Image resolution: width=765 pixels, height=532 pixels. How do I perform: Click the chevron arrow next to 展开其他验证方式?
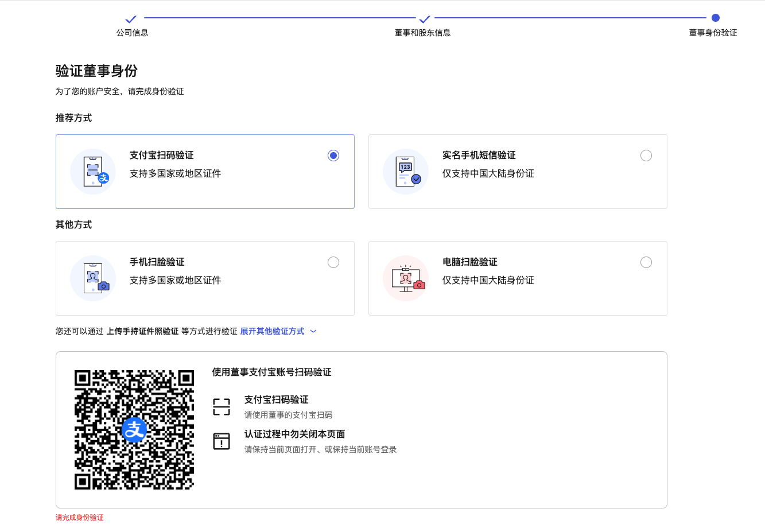pyautogui.click(x=313, y=331)
